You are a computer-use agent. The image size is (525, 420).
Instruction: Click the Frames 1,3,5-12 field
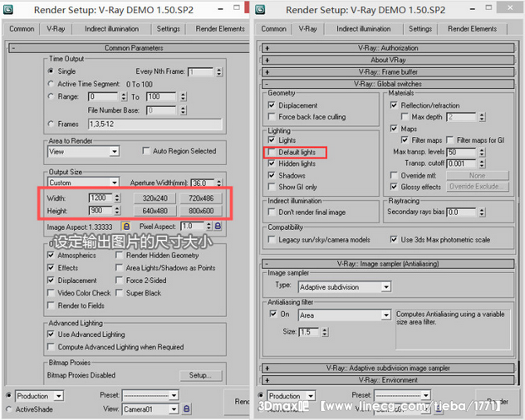155,125
